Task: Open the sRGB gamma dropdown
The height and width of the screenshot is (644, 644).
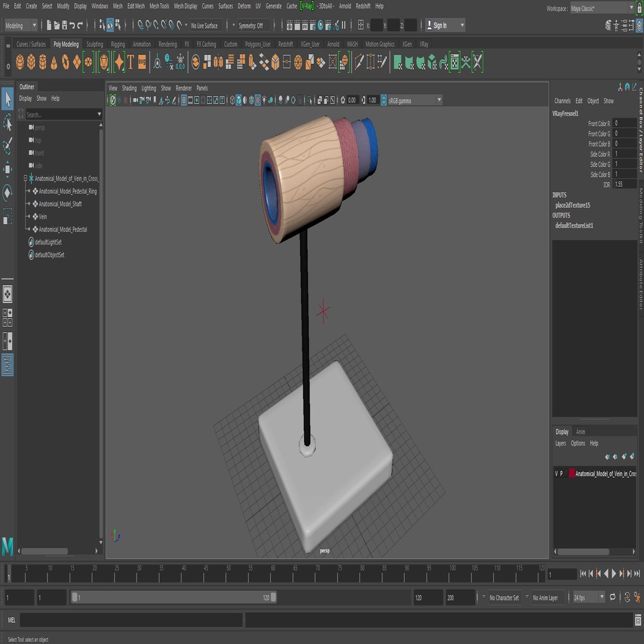Action: click(415, 100)
